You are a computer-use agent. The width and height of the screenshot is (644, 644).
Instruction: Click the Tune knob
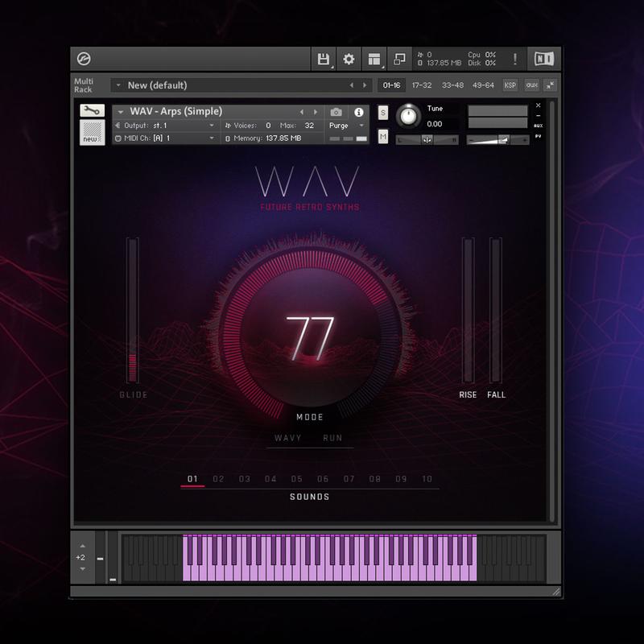[408, 116]
